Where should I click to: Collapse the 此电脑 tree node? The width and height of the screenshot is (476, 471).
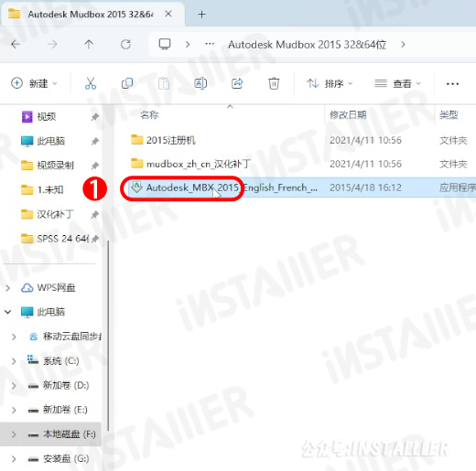point(8,312)
